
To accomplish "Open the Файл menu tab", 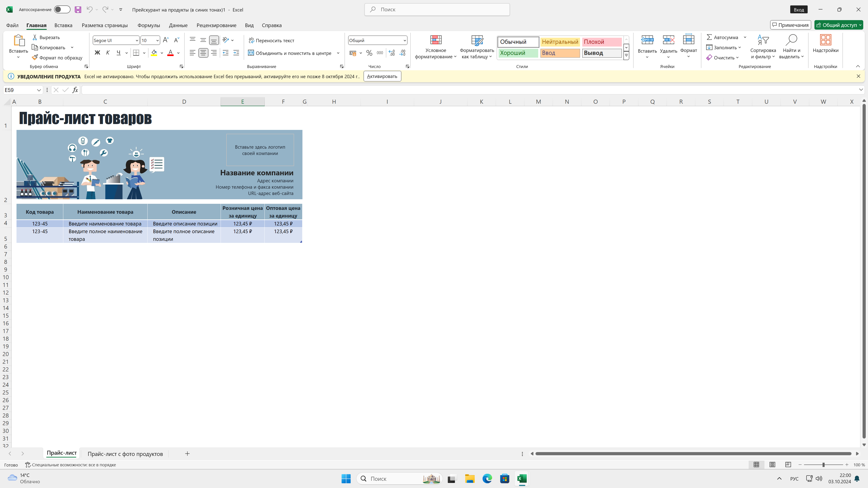I will click(12, 25).
